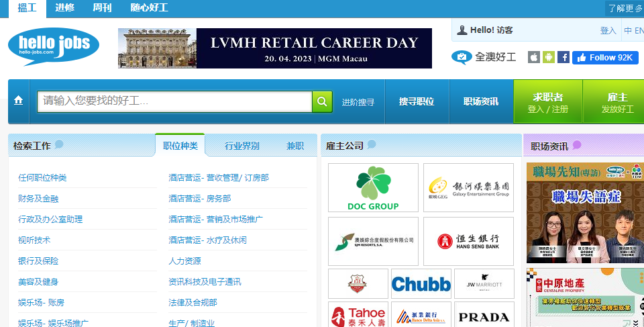This screenshot has height=327, width=644.
Task: Click the Facebook Follow 92K button
Action: tap(605, 58)
